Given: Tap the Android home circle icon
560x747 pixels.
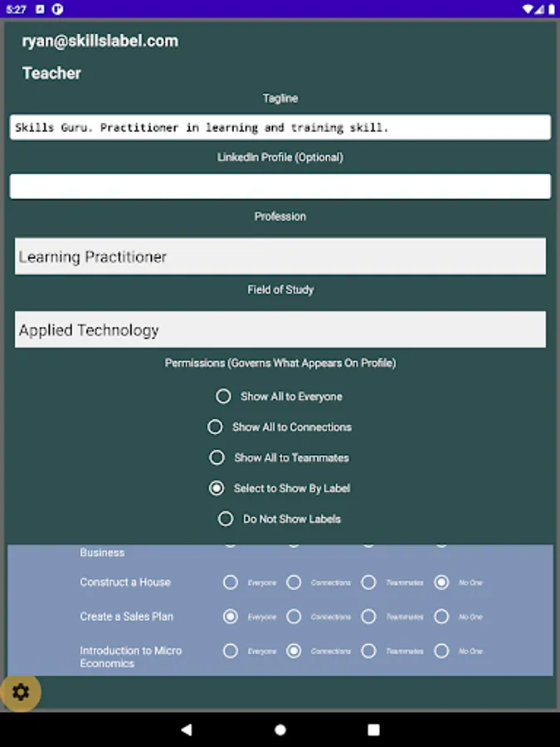Looking at the screenshot, I should [280, 730].
